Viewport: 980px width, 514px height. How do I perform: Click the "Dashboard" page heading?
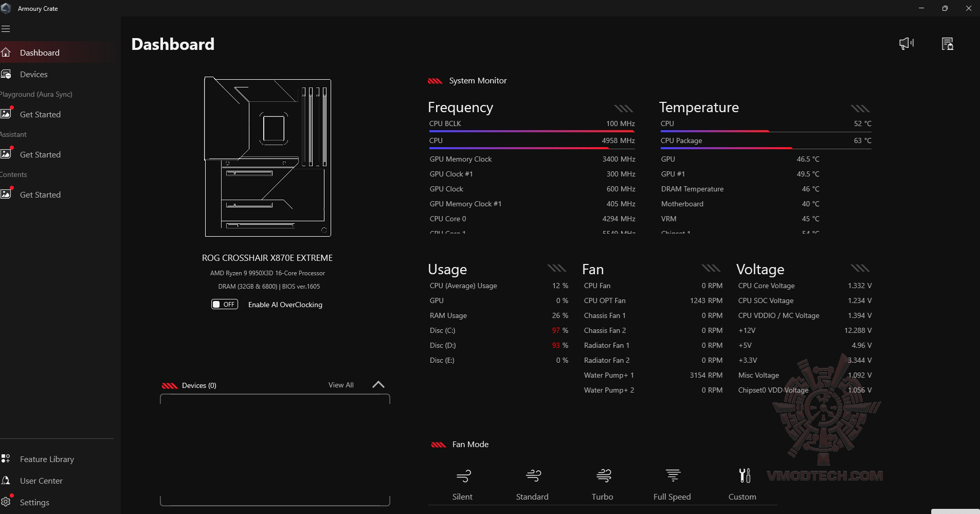(x=173, y=44)
